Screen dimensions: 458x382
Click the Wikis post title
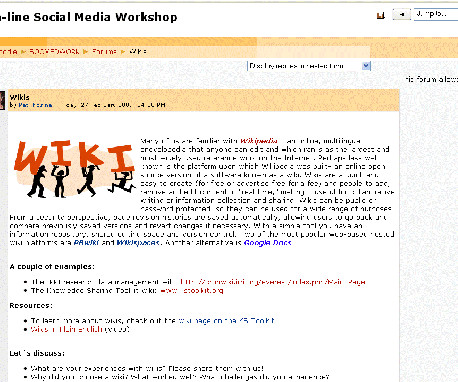(20, 97)
